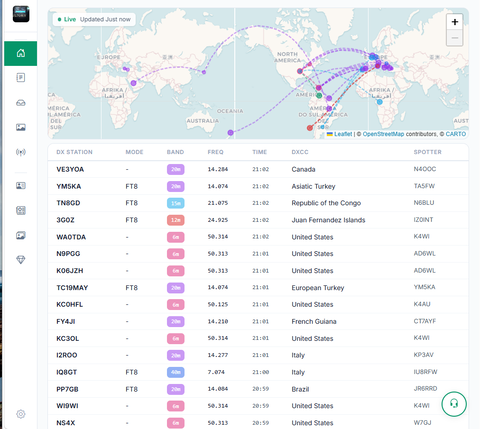Sort by the SPOTTER column header
This screenshot has height=429, width=480.
(x=428, y=152)
